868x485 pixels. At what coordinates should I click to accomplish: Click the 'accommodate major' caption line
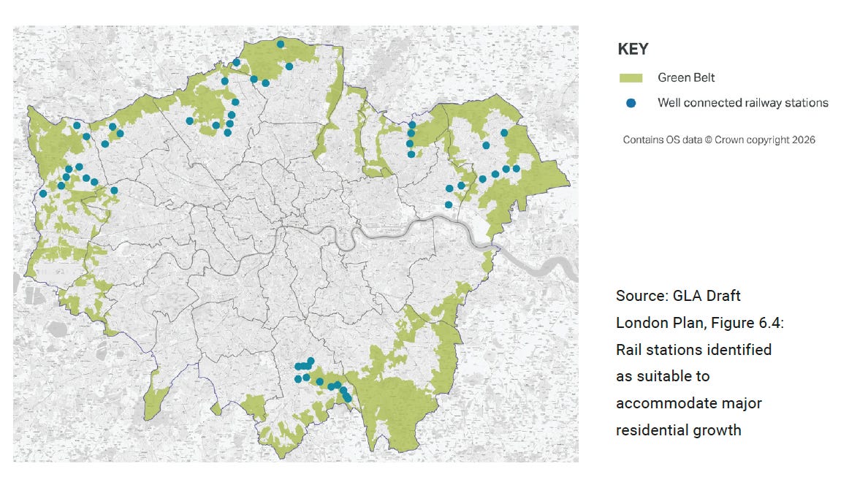click(x=689, y=404)
